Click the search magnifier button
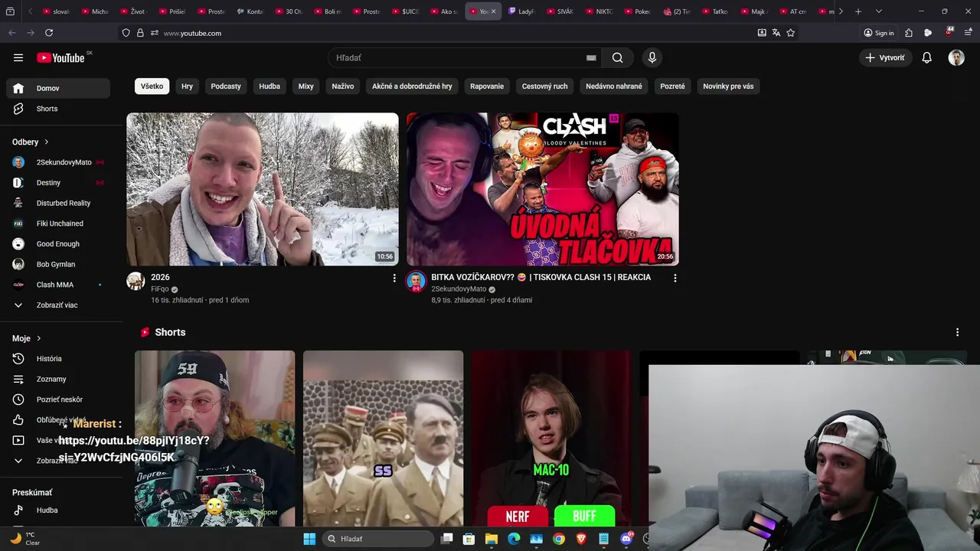The width and height of the screenshot is (980, 551). [x=617, y=57]
